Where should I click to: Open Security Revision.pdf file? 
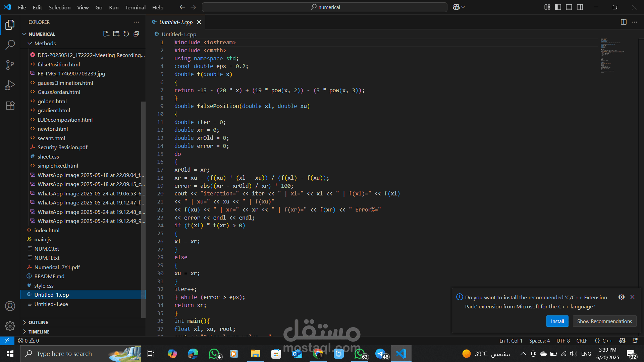(x=62, y=147)
